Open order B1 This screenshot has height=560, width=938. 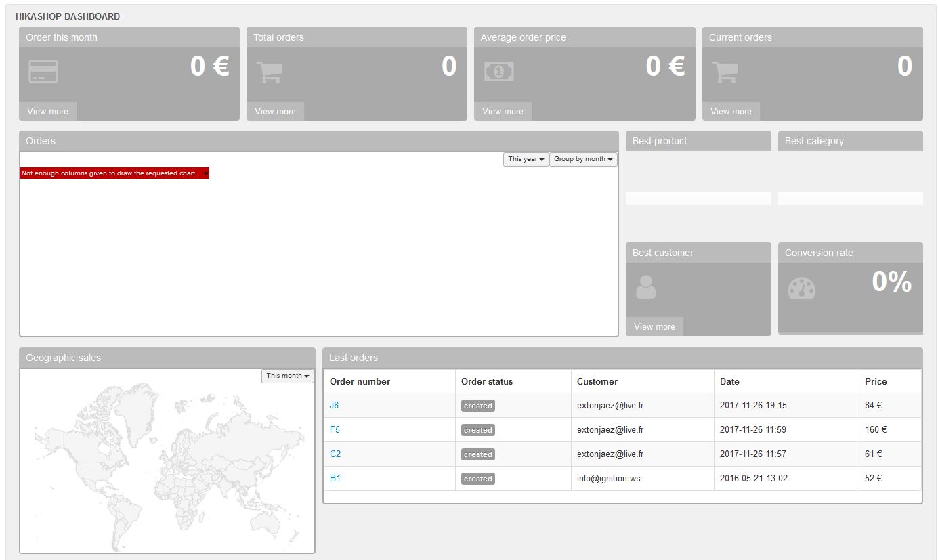pyautogui.click(x=335, y=478)
